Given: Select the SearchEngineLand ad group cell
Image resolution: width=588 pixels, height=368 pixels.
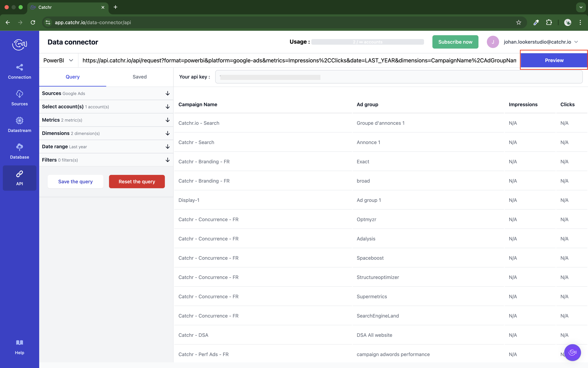Looking at the screenshot, I should [x=378, y=316].
